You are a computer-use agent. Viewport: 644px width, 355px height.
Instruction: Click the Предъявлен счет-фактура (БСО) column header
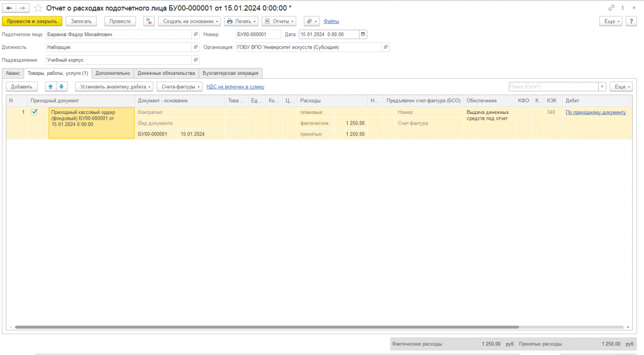pyautogui.click(x=423, y=101)
